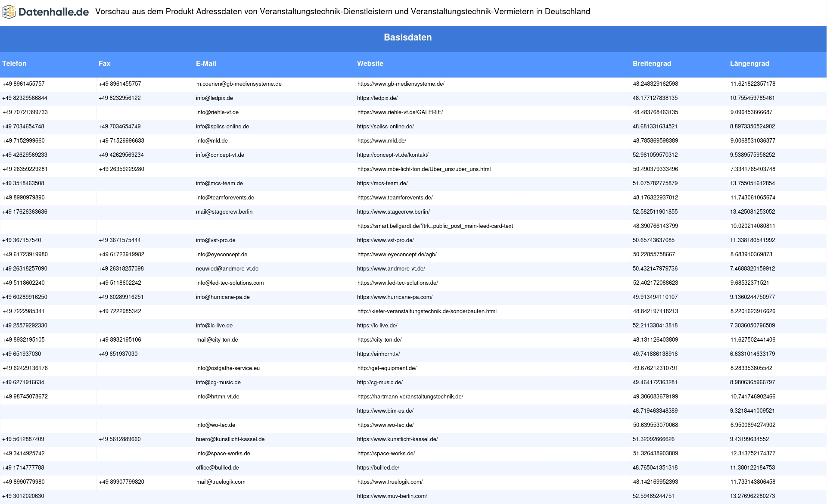Open the https://ledpix.de/ website cell
The image size is (827, 504).
[377, 98]
